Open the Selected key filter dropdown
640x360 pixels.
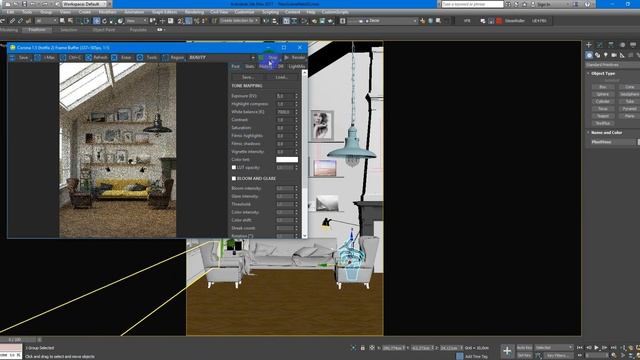point(554,347)
